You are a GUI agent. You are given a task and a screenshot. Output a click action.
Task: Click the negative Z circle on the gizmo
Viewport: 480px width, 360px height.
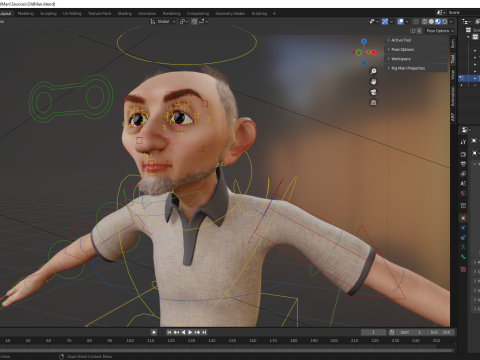pos(364,63)
